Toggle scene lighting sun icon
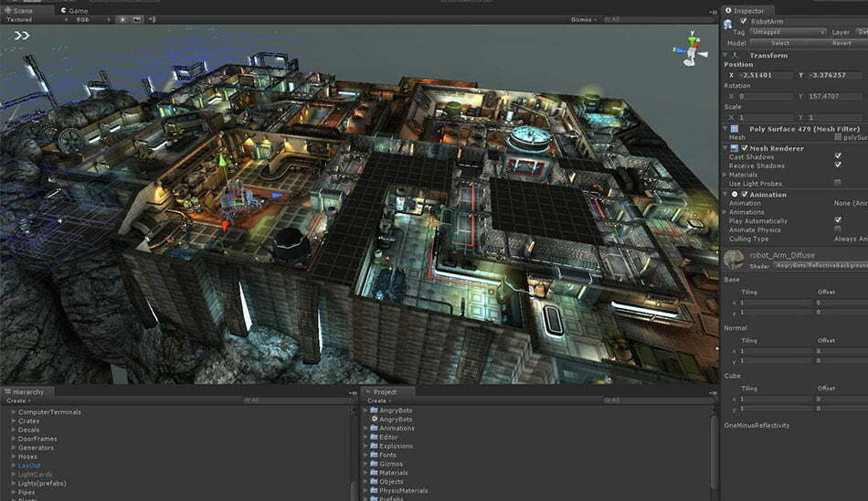This screenshot has width=868, height=501. click(x=122, y=19)
